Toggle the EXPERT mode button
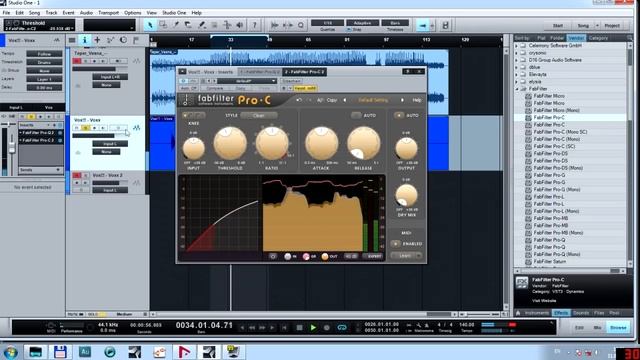This screenshot has height=360, width=640. 374,256
